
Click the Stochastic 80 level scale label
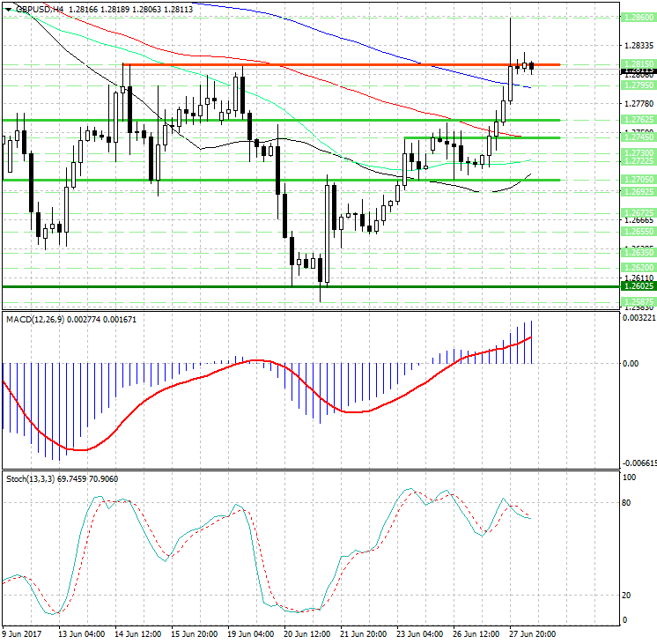tap(628, 503)
